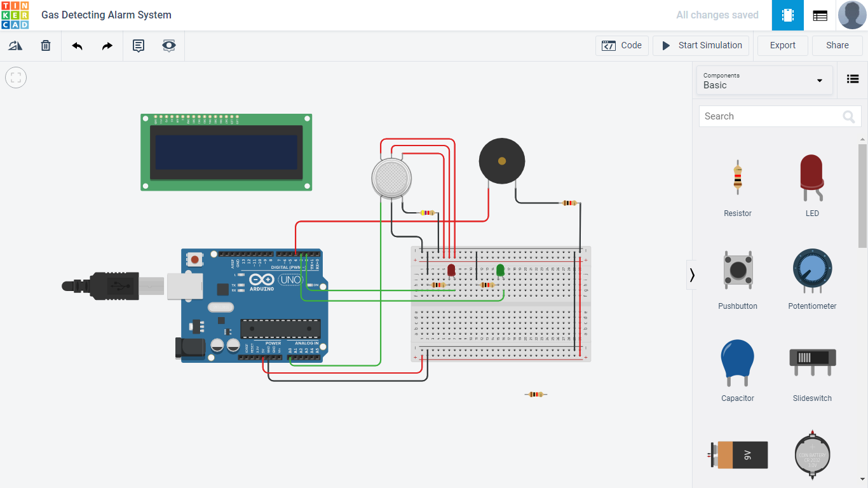Select the active Circuit View tab

787,15
